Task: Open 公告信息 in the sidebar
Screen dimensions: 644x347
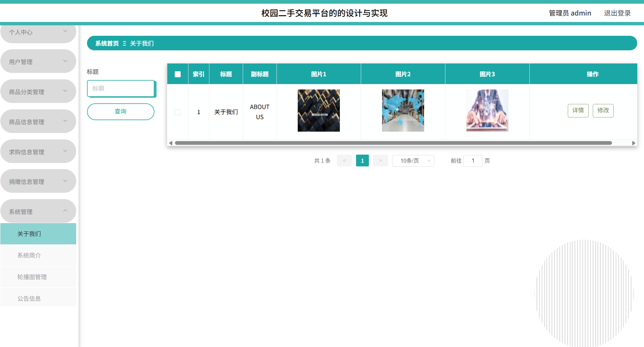Action: tap(29, 298)
